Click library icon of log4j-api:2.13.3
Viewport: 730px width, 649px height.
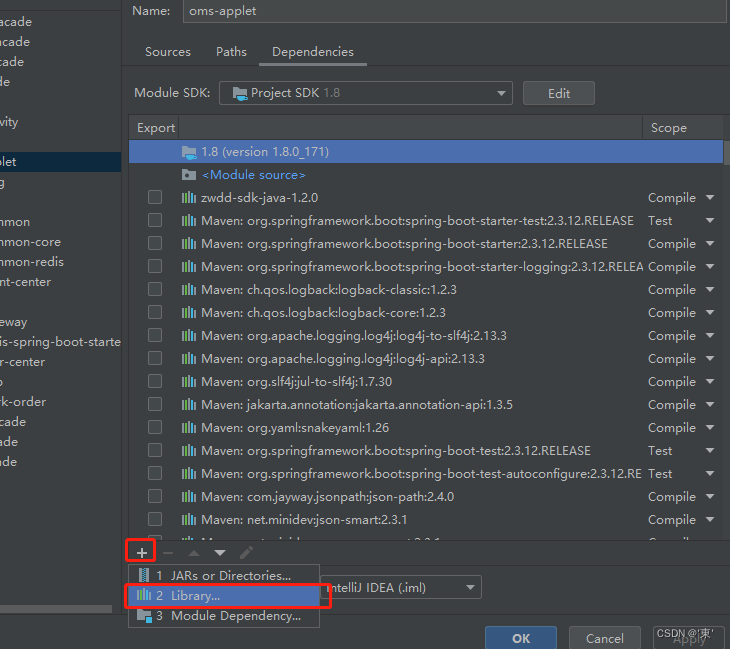point(189,358)
